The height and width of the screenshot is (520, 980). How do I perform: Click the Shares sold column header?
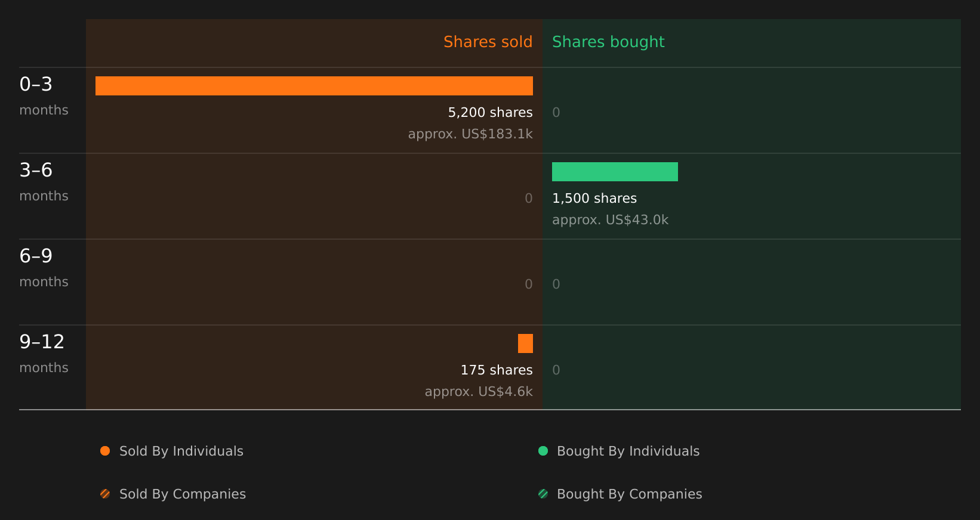488,42
